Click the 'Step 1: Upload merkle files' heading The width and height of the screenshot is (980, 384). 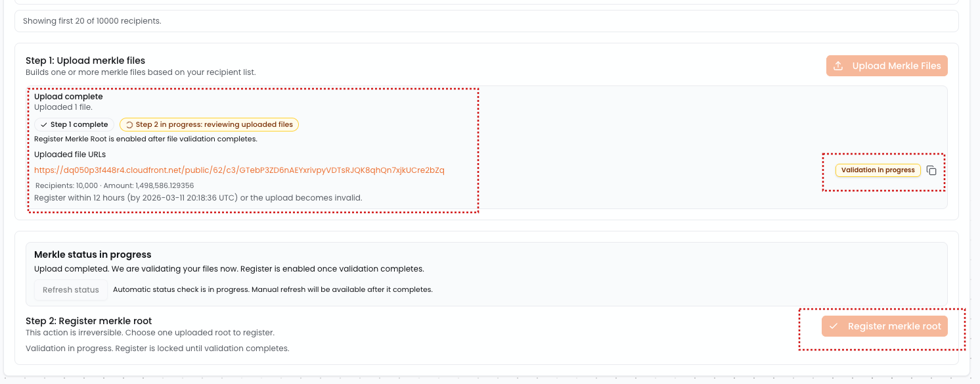(85, 60)
